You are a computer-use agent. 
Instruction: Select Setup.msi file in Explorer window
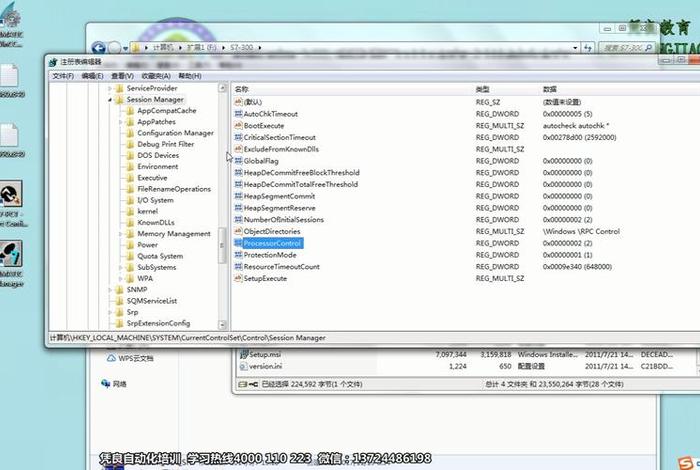click(265, 354)
